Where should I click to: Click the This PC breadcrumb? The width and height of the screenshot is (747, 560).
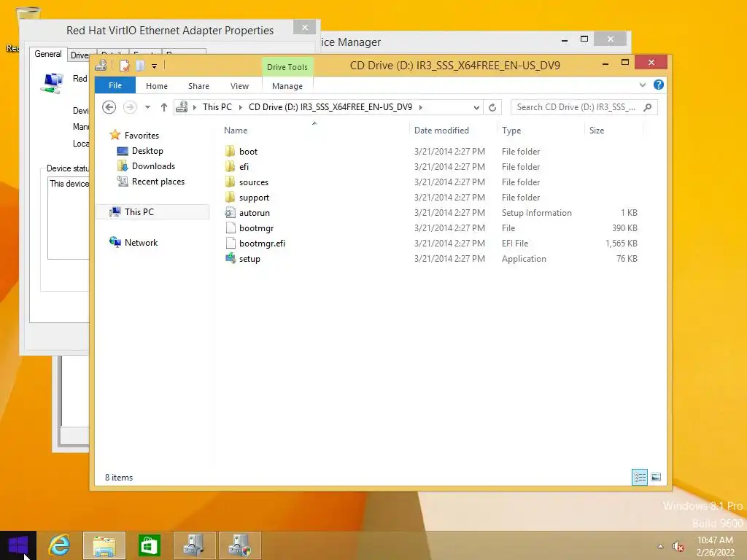tap(217, 107)
